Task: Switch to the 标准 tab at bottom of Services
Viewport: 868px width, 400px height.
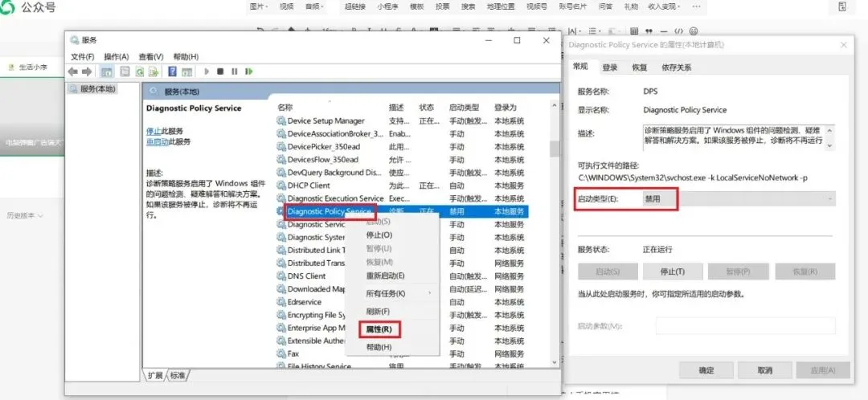Action: click(178, 376)
